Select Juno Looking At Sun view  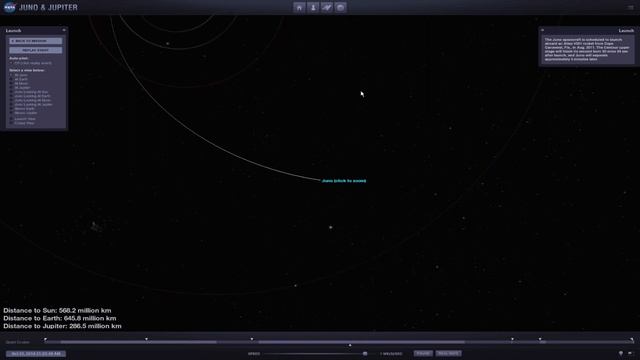31,92
